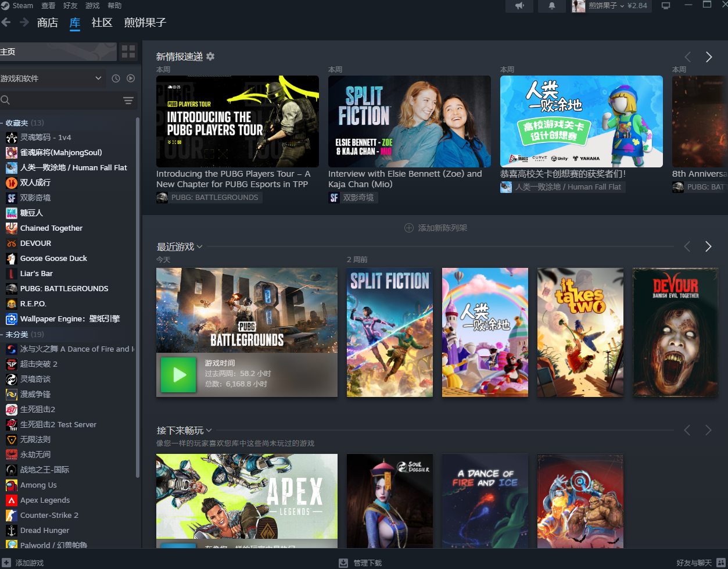Screen dimensions: 728x569
Task: Click the add game plus icon
Action: 6,563
